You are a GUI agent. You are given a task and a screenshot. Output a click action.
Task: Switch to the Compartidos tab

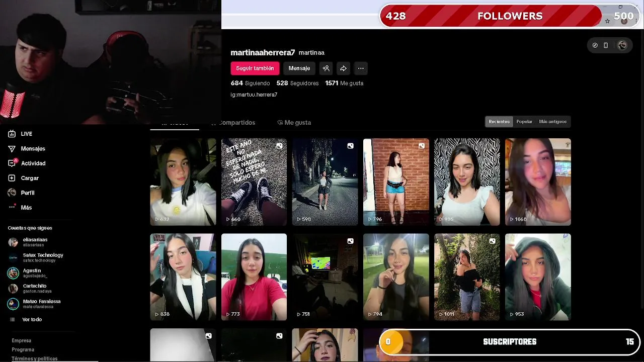click(234, 123)
